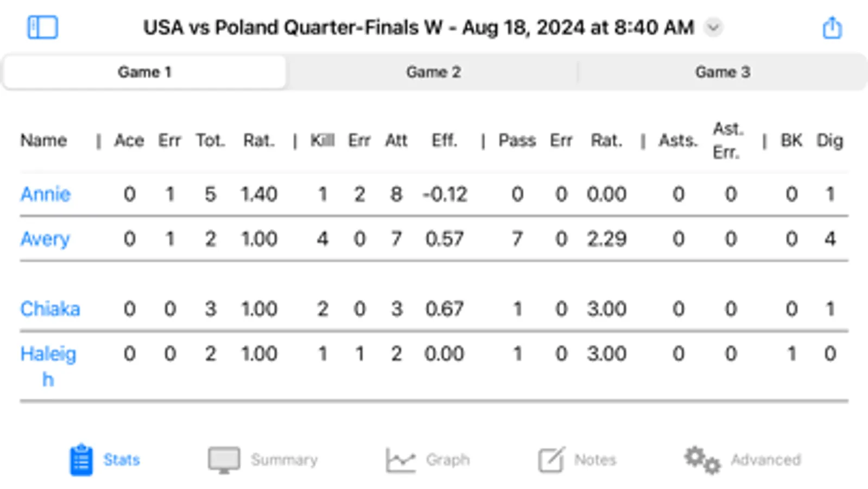Switch to the Game 3 segment
The image size is (868, 489).
point(723,72)
